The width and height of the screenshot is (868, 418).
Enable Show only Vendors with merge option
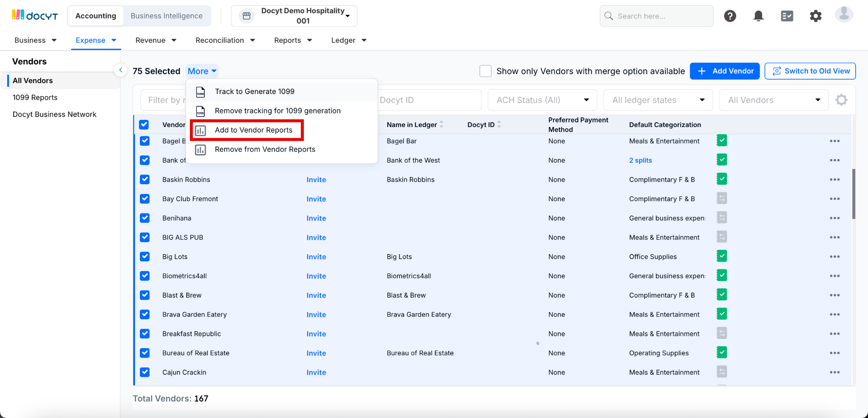coord(485,71)
